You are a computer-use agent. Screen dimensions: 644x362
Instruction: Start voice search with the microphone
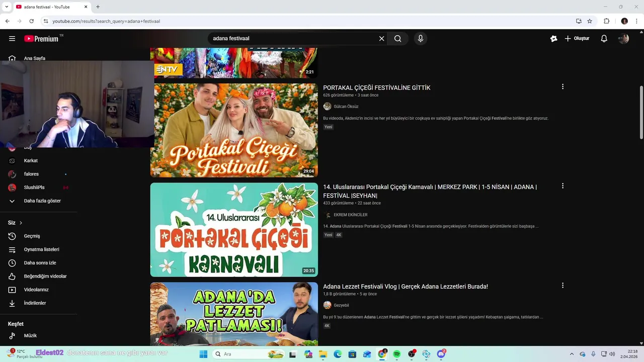pyautogui.click(x=421, y=39)
